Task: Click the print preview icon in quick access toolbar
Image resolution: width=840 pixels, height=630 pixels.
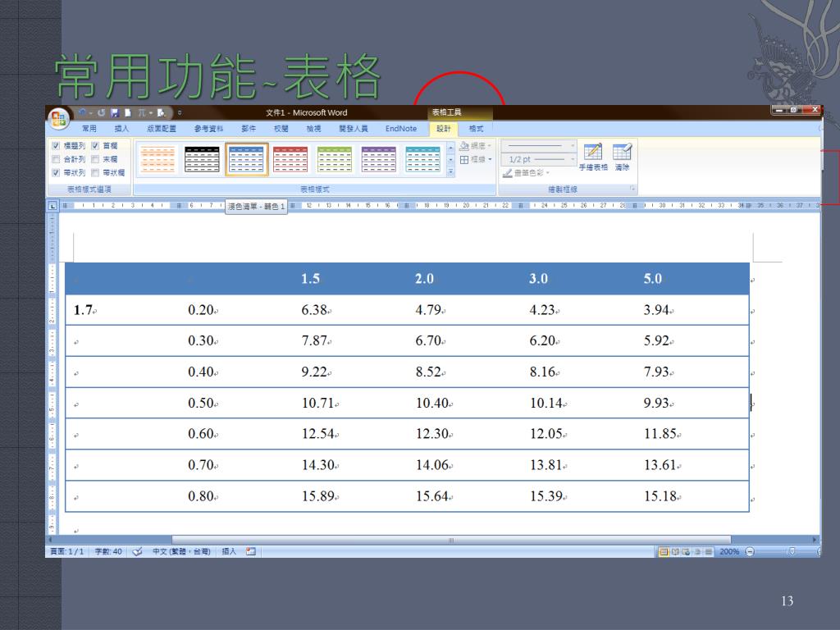Action: pos(160,112)
